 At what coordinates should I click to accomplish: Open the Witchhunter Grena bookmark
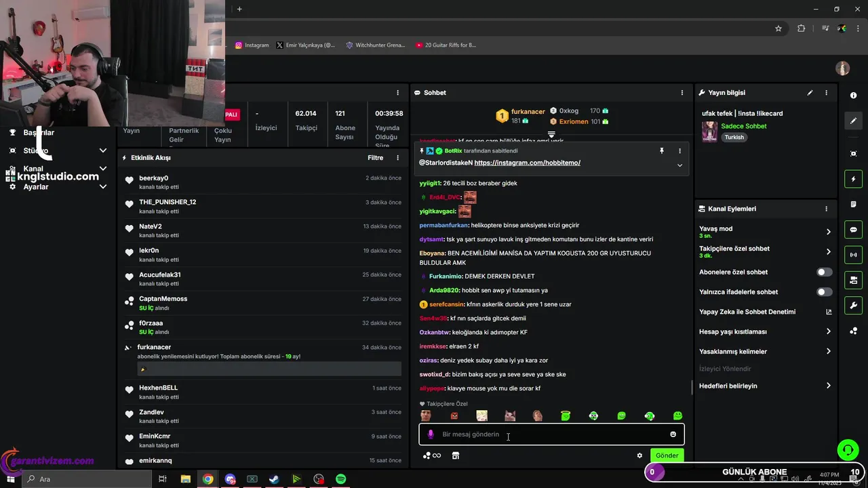[x=375, y=45]
